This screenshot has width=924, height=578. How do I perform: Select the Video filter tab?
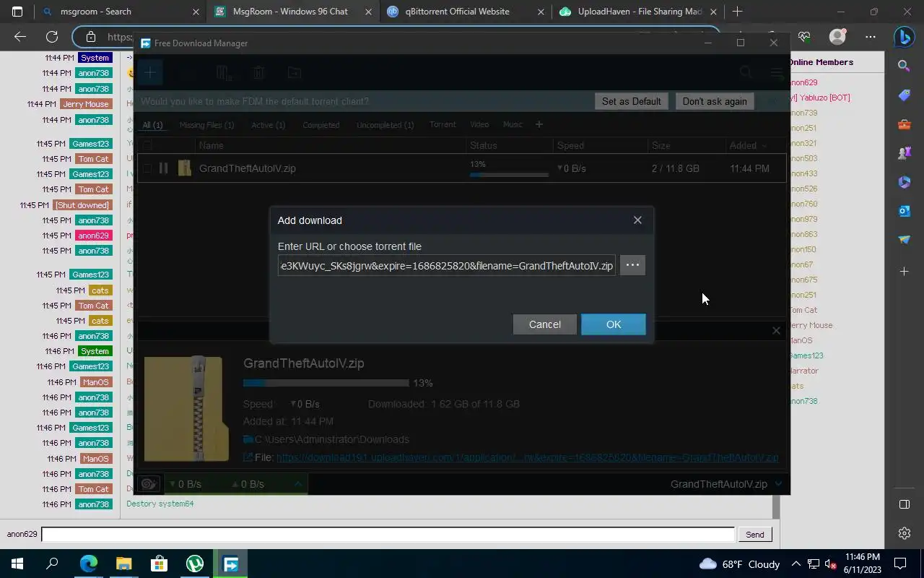pos(479,124)
